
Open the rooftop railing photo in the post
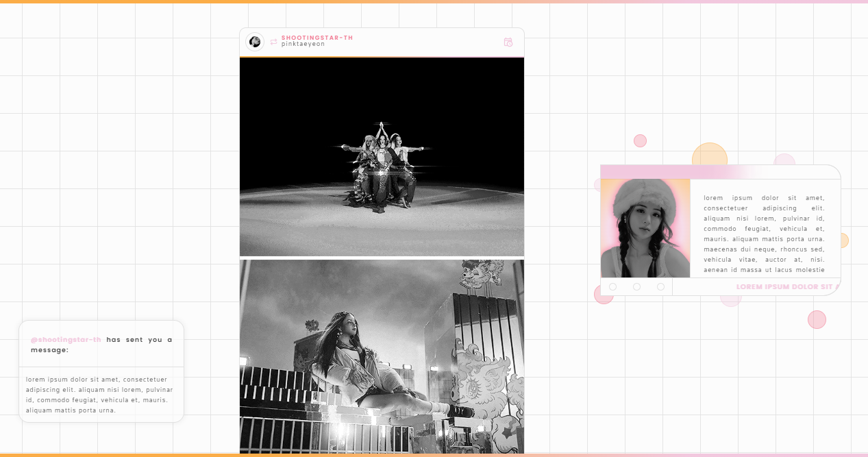(x=382, y=356)
